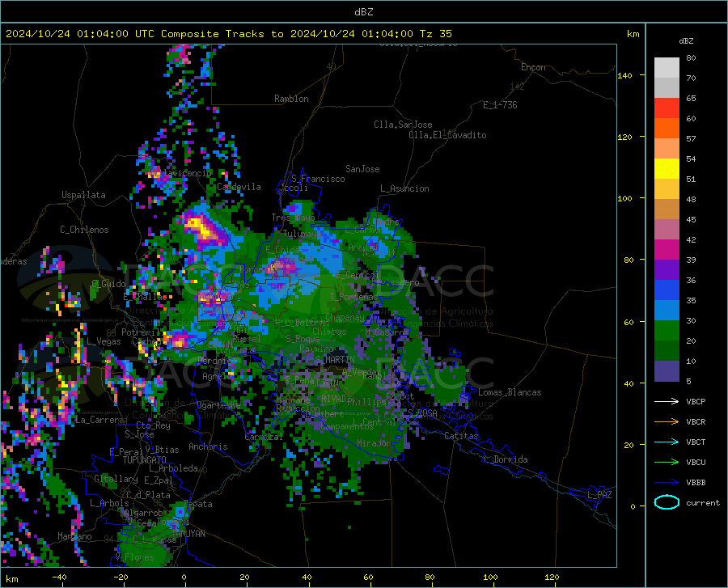This screenshot has height=588, width=728.
Task: Click the Clla.El_Cavadito label
Action: click(447, 135)
